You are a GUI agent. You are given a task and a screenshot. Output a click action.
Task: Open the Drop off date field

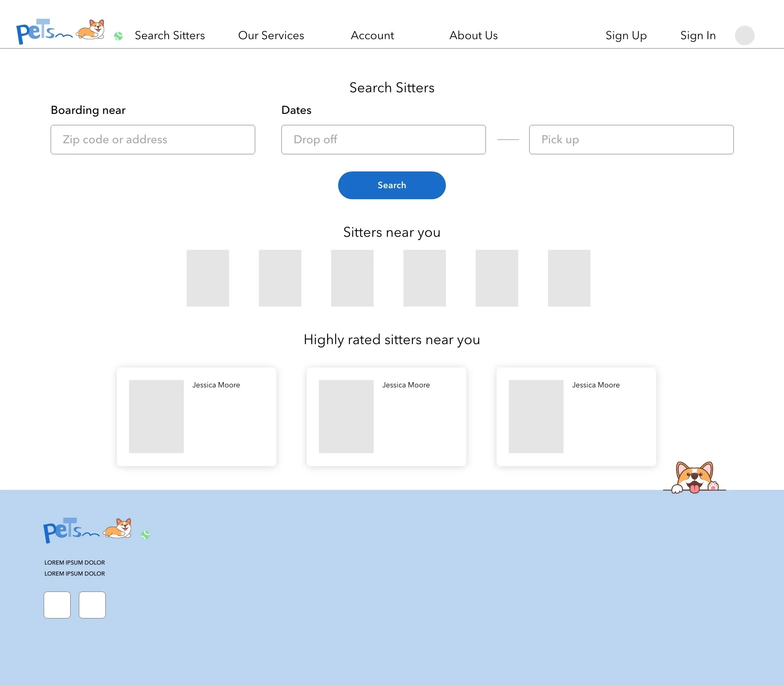(x=383, y=140)
